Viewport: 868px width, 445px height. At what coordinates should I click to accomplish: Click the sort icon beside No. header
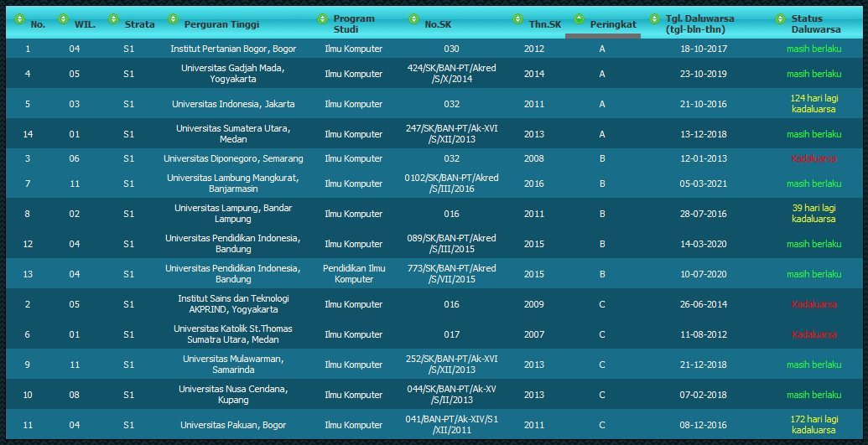click(19, 18)
